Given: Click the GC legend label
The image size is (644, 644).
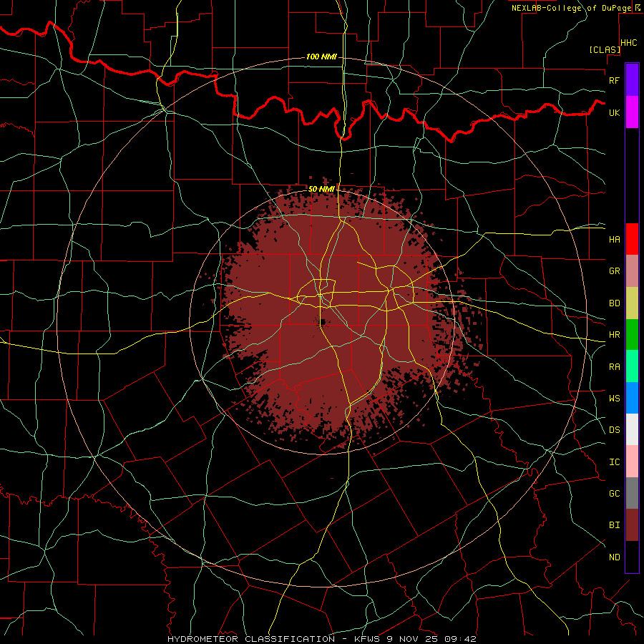Looking at the screenshot, I should pos(614,494).
